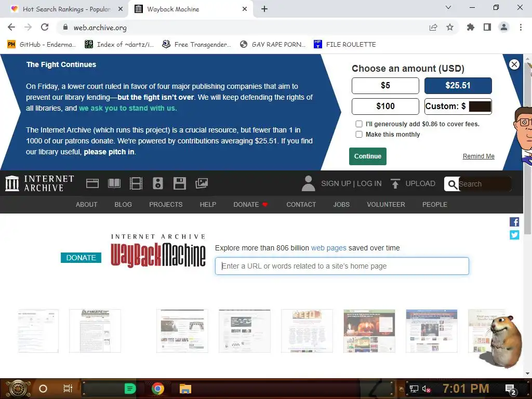The image size is (532, 399).
Task: Follow the "web pages" link
Action: click(x=329, y=248)
